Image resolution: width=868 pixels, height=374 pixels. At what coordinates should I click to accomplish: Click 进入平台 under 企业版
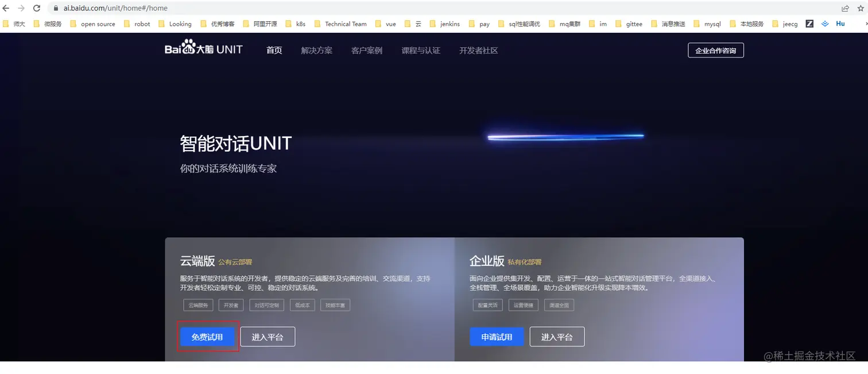pos(557,337)
